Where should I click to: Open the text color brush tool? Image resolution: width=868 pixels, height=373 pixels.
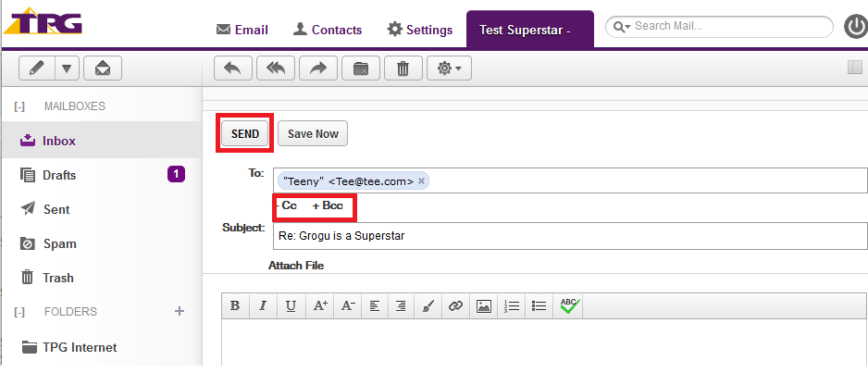[x=427, y=305]
